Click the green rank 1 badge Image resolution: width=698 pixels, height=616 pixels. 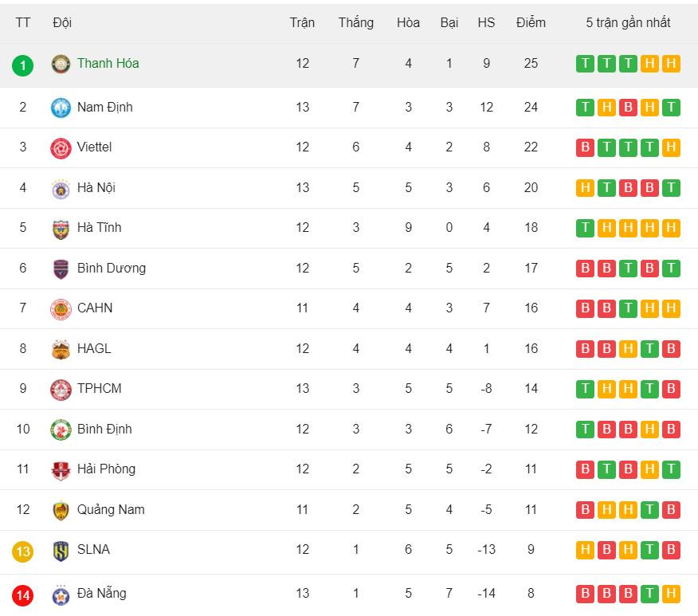[23, 65]
